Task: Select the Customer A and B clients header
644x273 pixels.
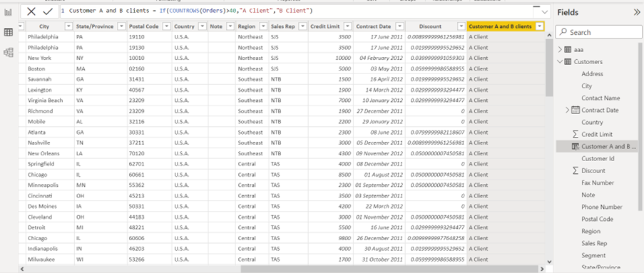Action: (506, 26)
